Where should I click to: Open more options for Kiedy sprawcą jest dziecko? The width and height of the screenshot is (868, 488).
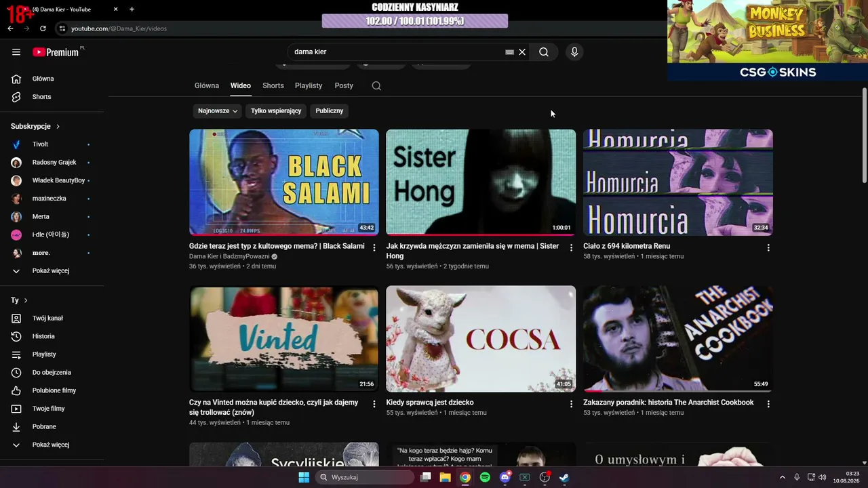click(x=571, y=404)
